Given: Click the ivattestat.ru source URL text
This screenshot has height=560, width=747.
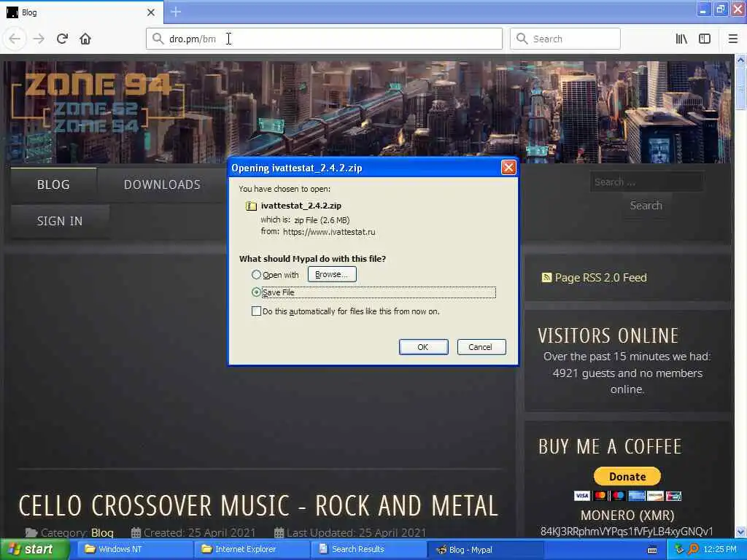Looking at the screenshot, I should pyautogui.click(x=329, y=232).
